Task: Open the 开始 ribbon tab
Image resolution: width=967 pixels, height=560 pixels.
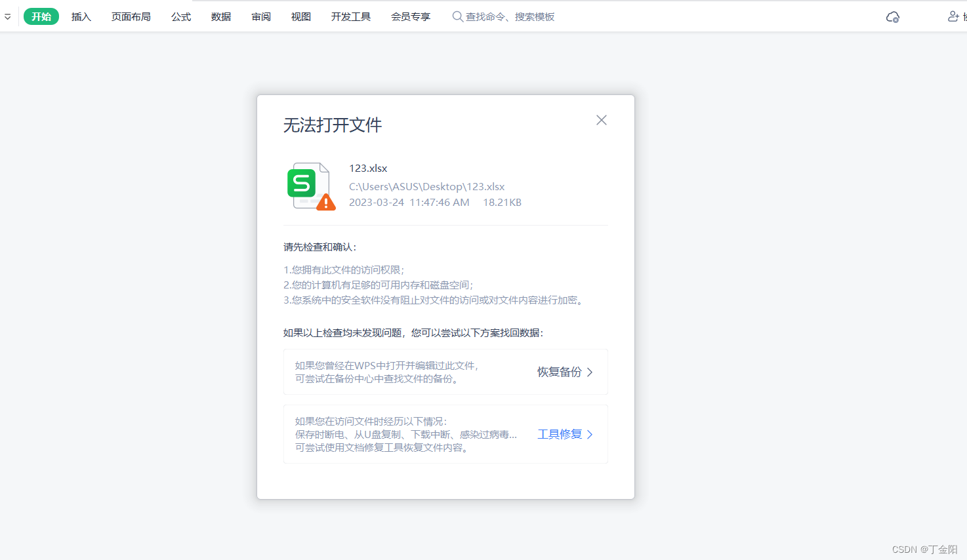Action: point(41,16)
